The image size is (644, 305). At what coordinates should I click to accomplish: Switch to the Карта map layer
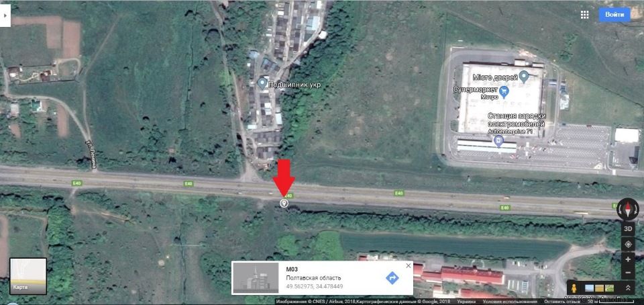(x=28, y=276)
